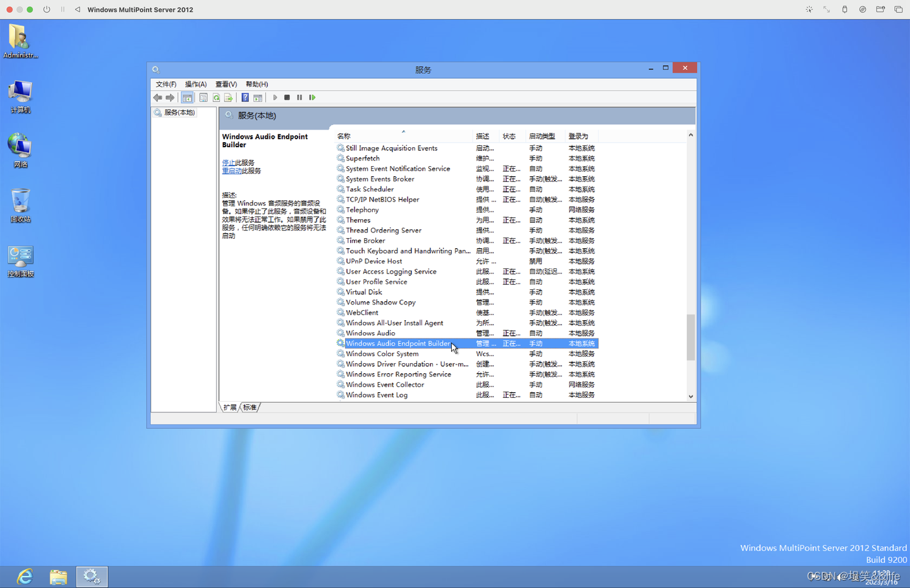Select the 网络 desktop icon
Screen dimensions: 910x588
(x=20, y=150)
